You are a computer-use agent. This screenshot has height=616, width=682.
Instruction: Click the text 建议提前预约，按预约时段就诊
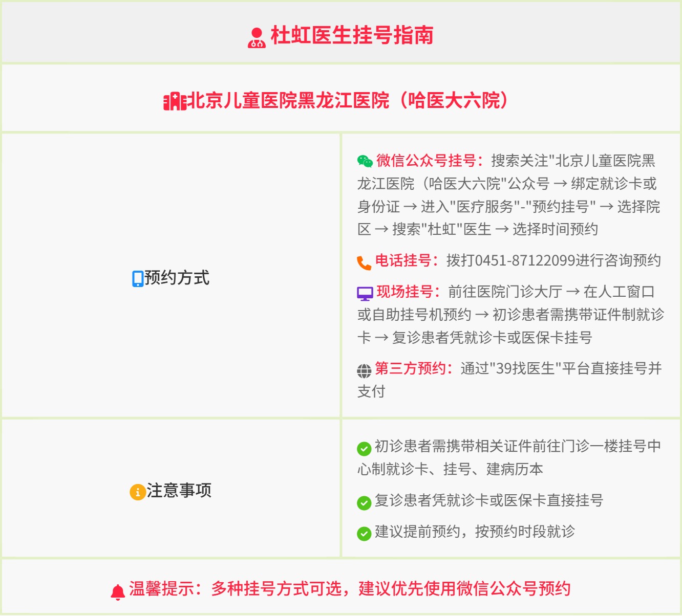475,532
